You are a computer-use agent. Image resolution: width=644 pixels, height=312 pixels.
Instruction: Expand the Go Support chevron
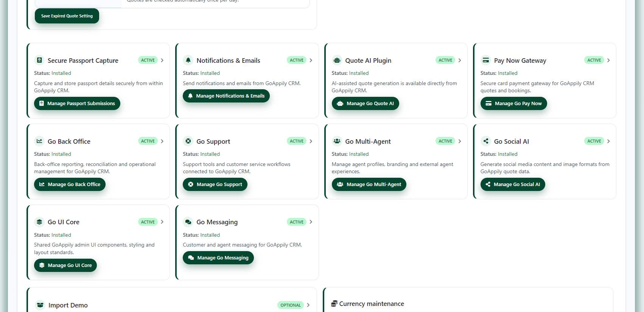pos(311,141)
